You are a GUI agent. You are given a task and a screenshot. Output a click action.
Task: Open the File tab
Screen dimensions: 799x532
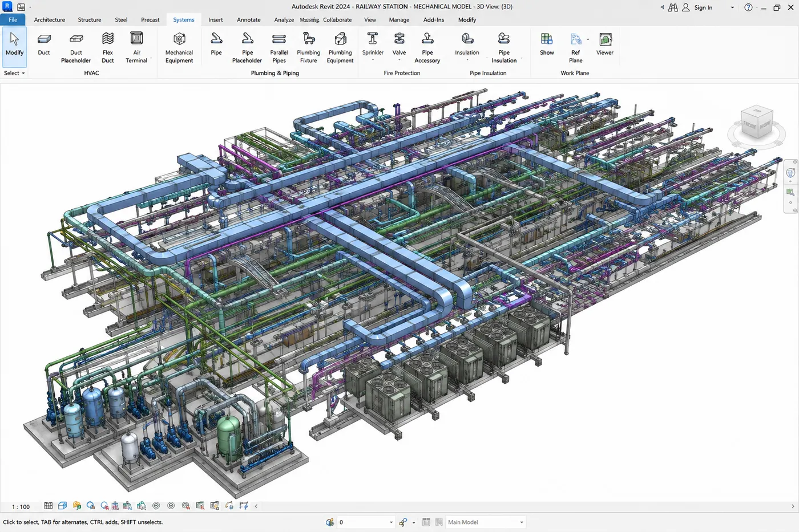coord(13,19)
